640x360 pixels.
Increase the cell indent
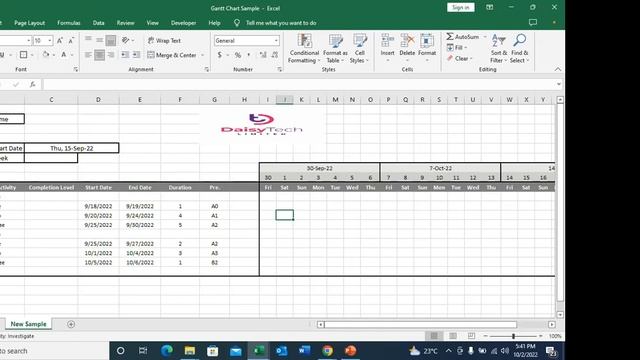136,55
